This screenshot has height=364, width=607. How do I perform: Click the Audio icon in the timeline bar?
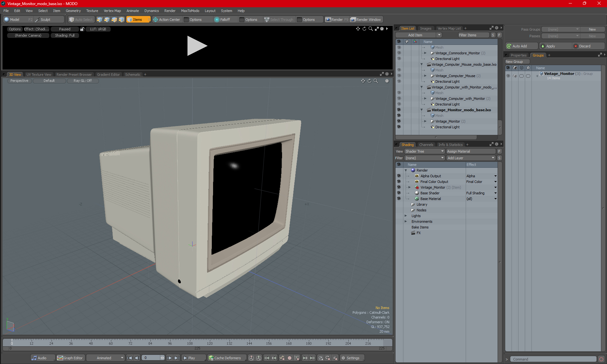click(34, 358)
